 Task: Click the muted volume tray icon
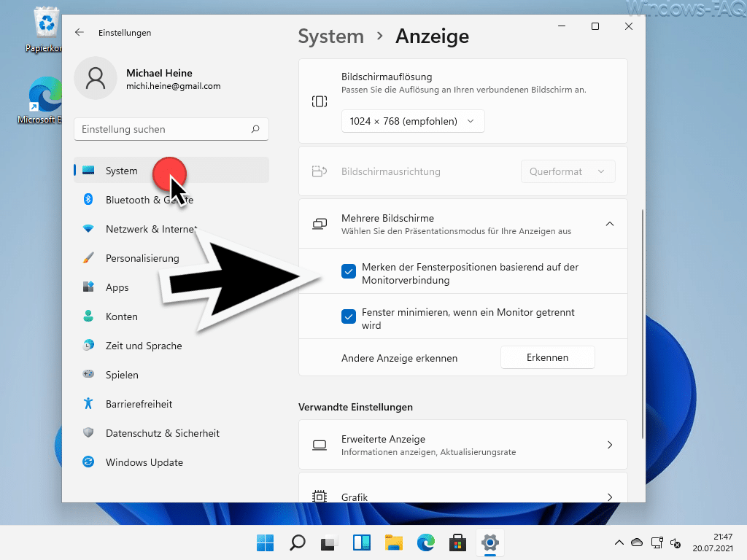pos(675,542)
